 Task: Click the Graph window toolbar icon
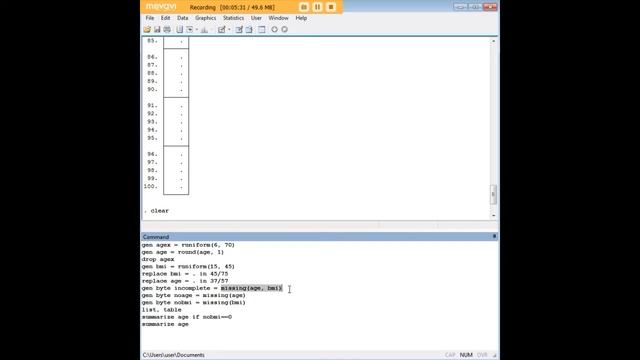click(204, 29)
